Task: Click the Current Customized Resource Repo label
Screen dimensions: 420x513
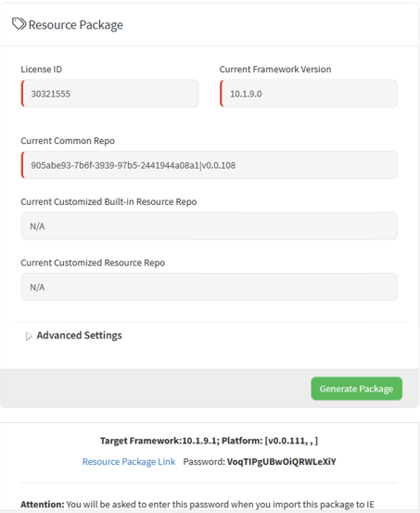Action: tap(93, 263)
